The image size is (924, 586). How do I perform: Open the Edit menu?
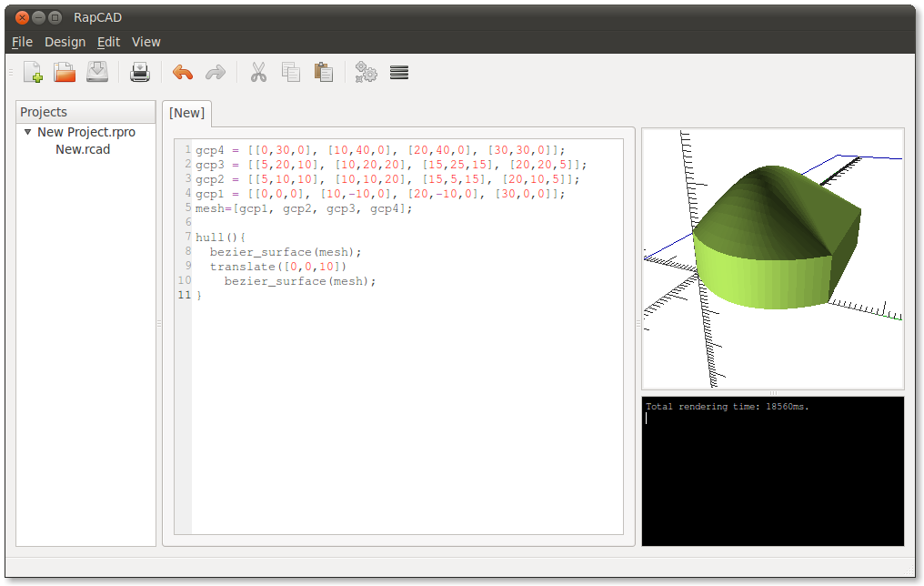pyautogui.click(x=108, y=42)
